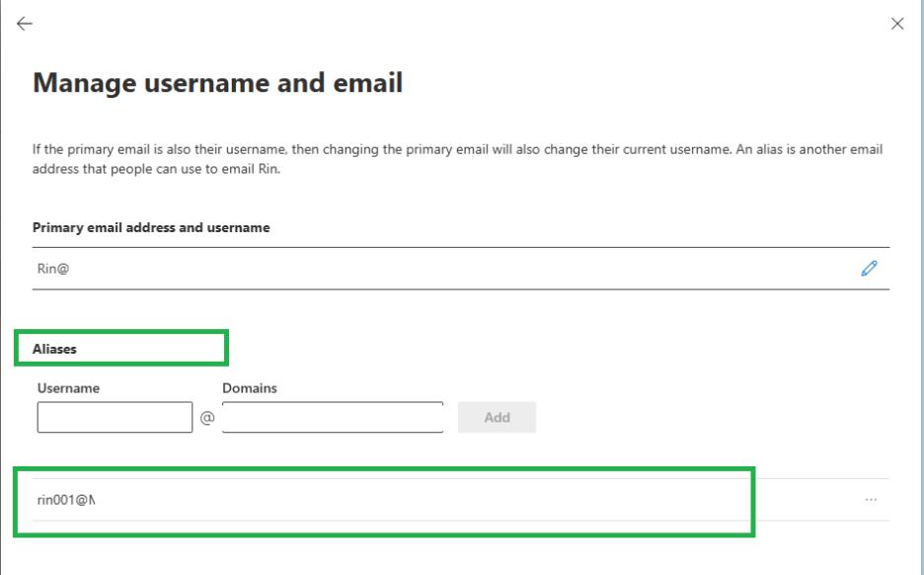Edit primary email with the pencil icon

click(x=869, y=269)
